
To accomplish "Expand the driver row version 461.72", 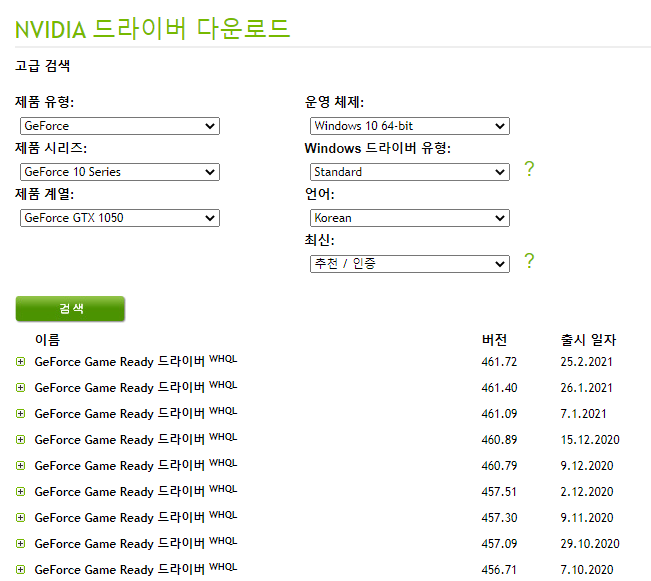I will [x=20, y=362].
